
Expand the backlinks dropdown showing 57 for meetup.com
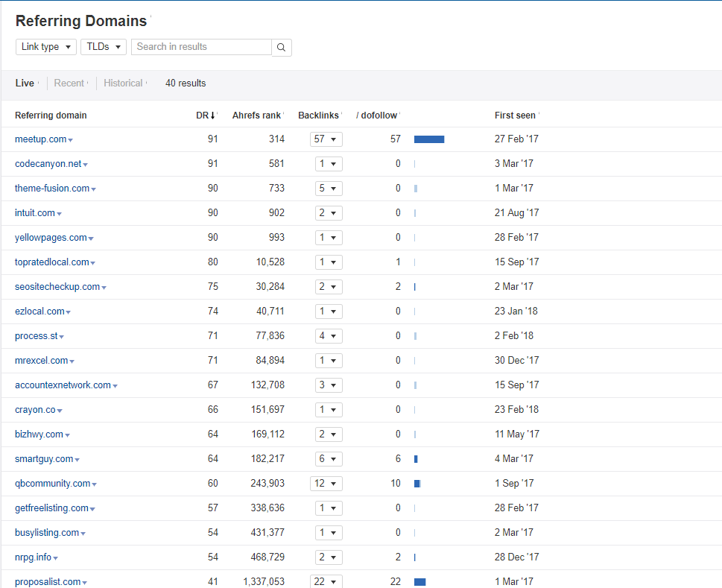(x=328, y=139)
